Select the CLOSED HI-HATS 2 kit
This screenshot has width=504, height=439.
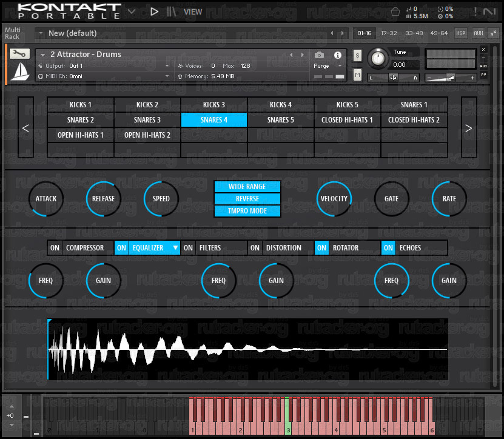pos(414,120)
